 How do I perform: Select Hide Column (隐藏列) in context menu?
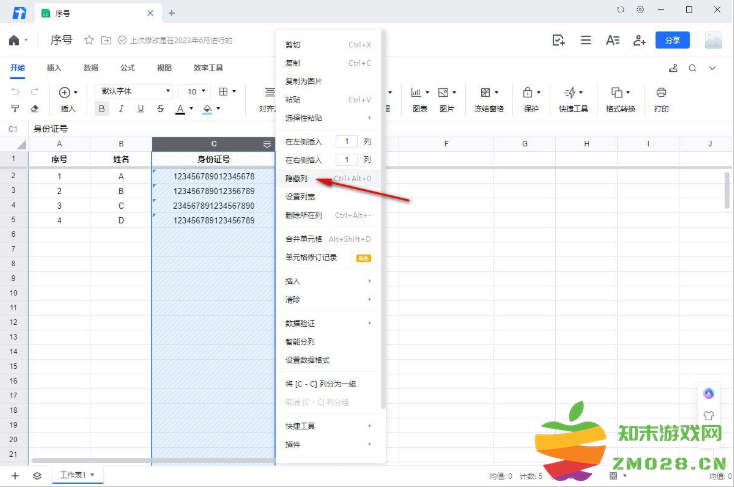pos(296,178)
